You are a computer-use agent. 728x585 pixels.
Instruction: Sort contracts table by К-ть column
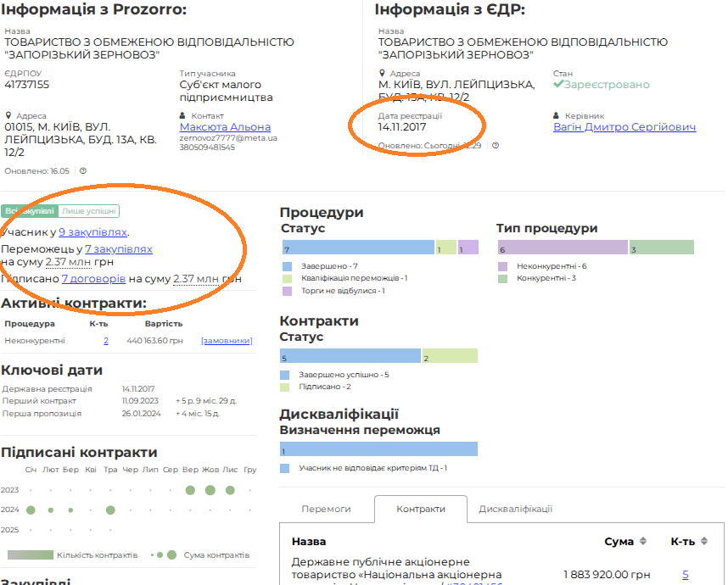[702, 541]
